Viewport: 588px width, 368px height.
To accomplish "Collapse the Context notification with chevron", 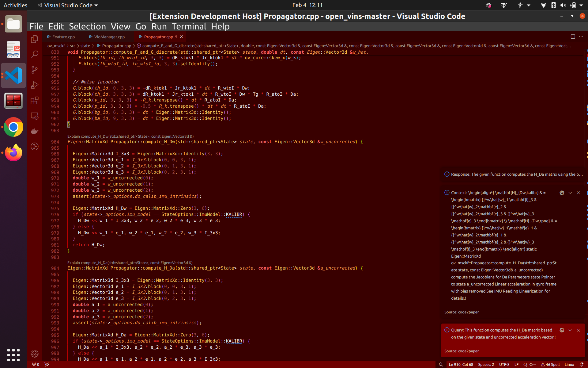I will click(x=570, y=193).
